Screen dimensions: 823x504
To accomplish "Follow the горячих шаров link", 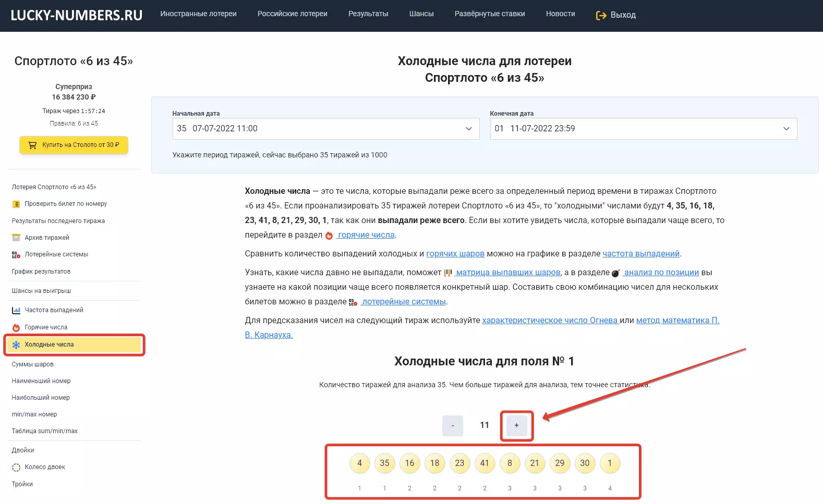I will point(455,254).
